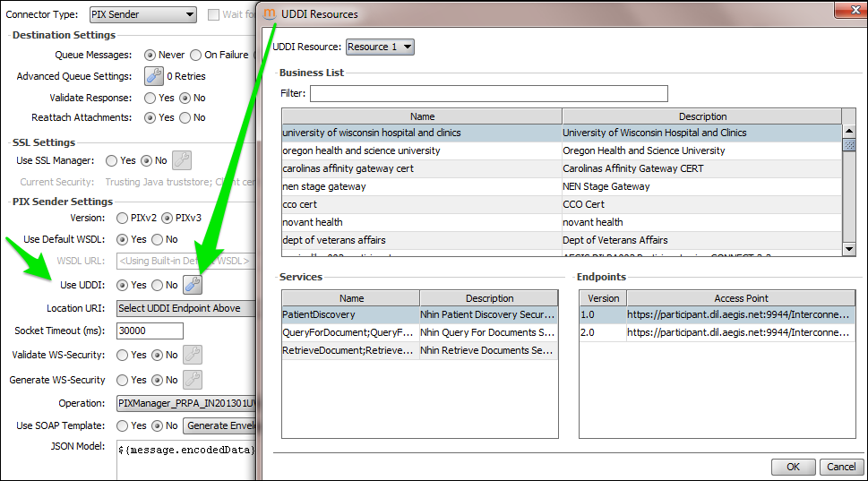Click the Services Name column header
The image size is (868, 481).
point(351,297)
